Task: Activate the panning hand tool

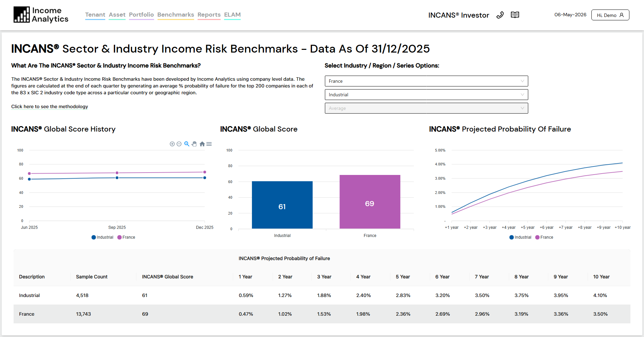Action: pos(194,144)
